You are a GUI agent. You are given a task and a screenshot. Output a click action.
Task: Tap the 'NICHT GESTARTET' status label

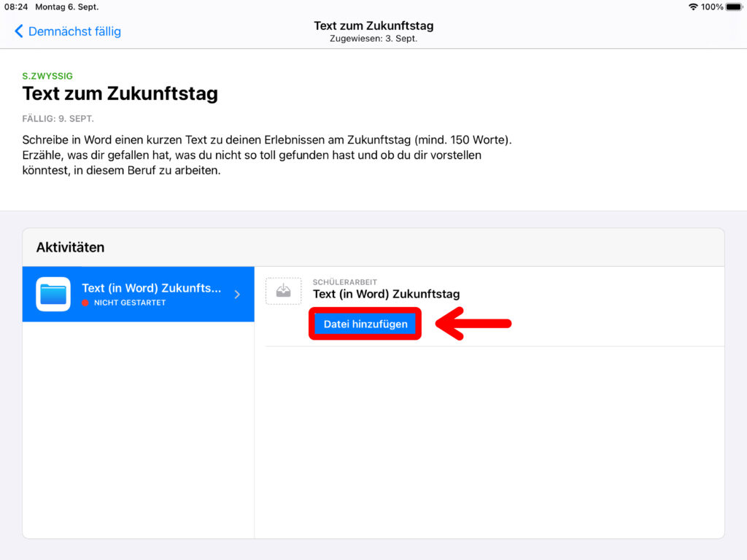(130, 303)
